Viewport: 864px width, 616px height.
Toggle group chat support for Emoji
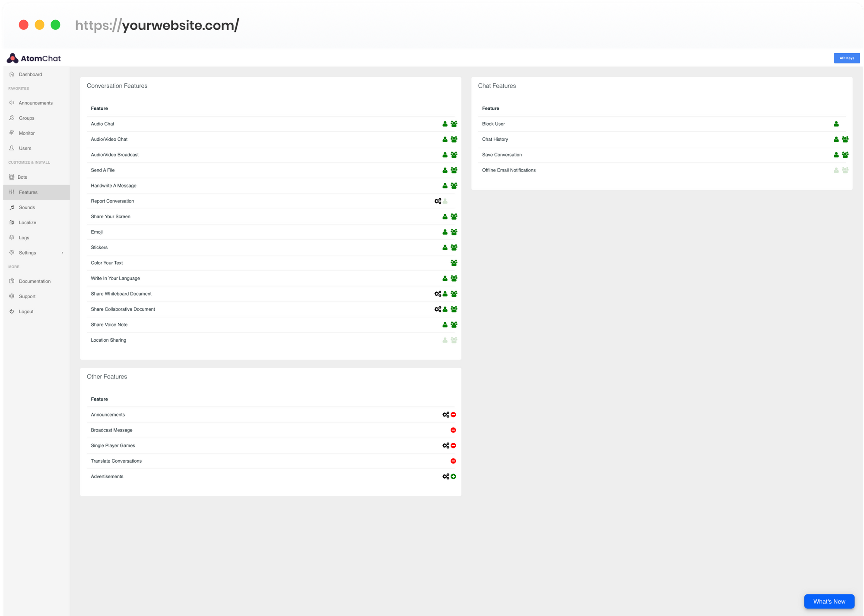tap(454, 232)
